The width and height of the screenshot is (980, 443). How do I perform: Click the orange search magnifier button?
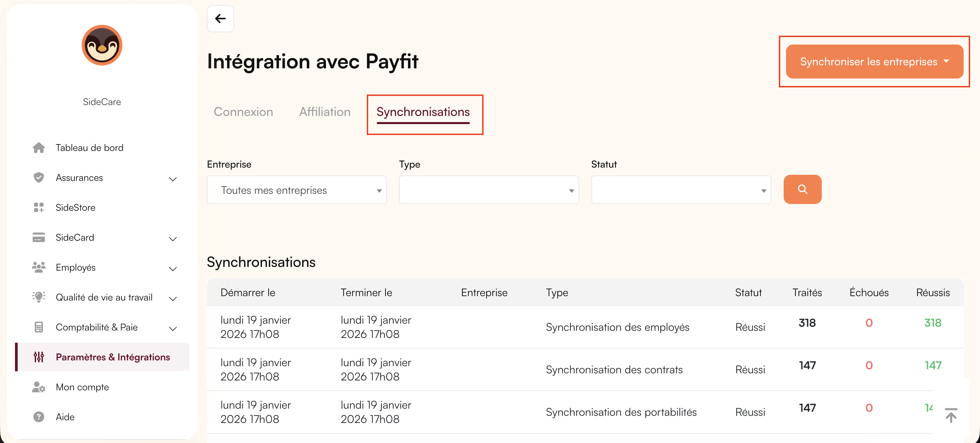click(802, 189)
